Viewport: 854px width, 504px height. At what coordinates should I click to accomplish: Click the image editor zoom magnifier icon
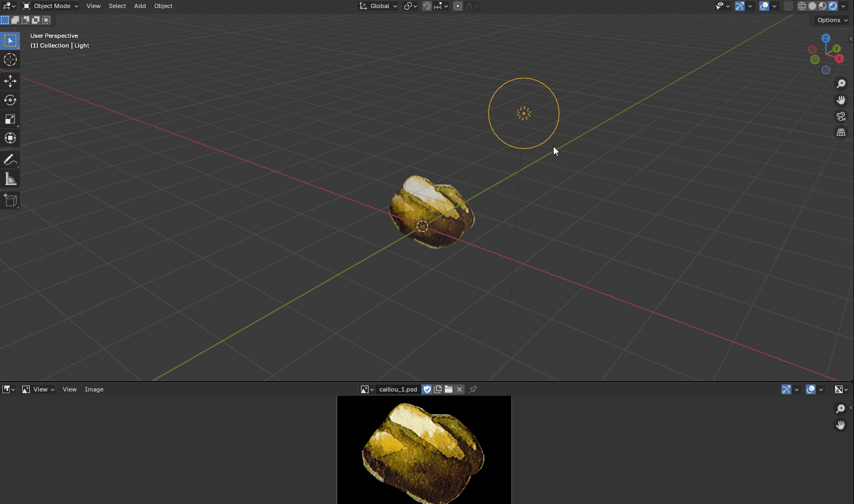point(840,409)
